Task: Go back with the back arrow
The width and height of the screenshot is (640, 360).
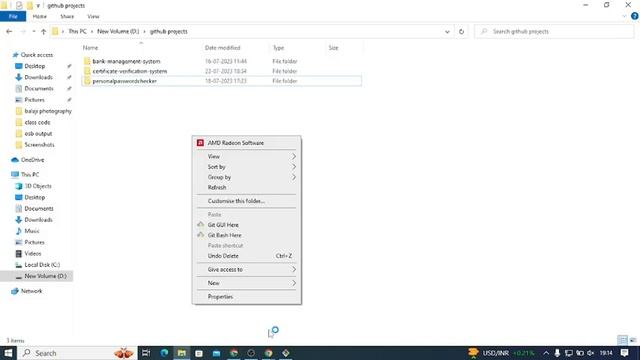Action: [x=9, y=31]
